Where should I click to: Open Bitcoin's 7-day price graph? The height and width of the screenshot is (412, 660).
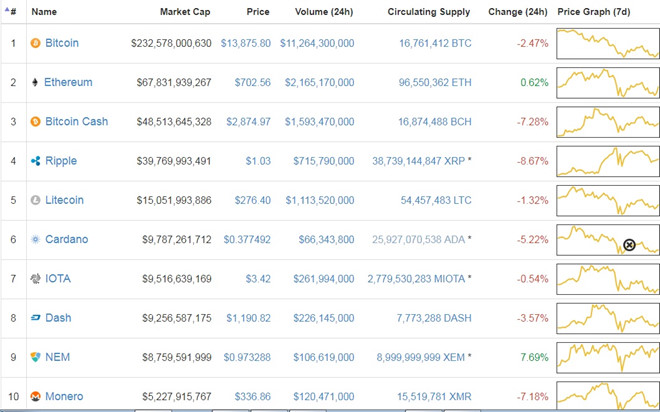pos(607,44)
